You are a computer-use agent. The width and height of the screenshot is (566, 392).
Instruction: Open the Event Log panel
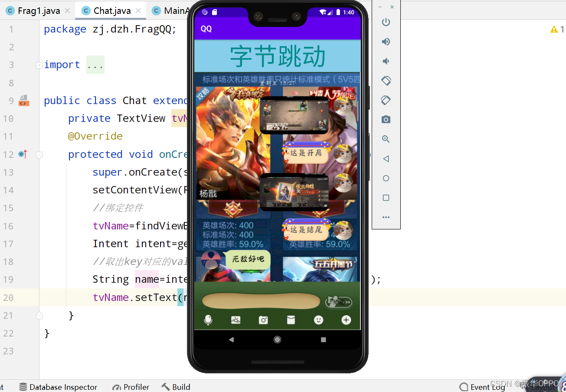pyautogui.click(x=482, y=387)
